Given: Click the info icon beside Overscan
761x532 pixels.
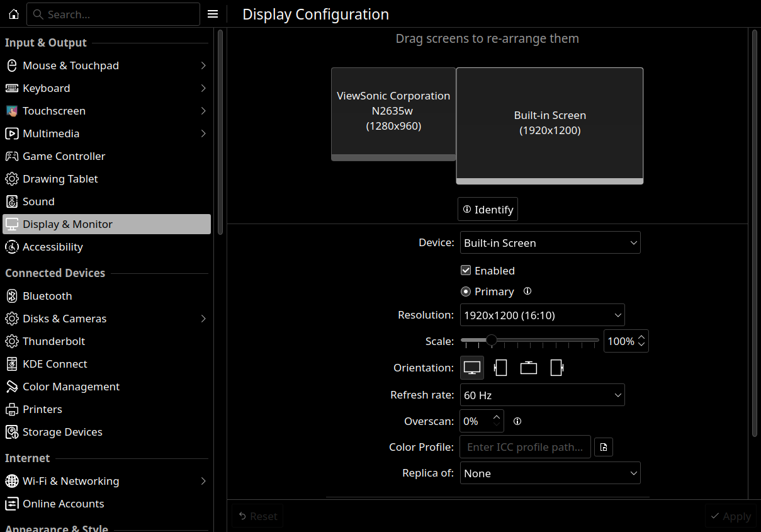Looking at the screenshot, I should click(x=517, y=421).
